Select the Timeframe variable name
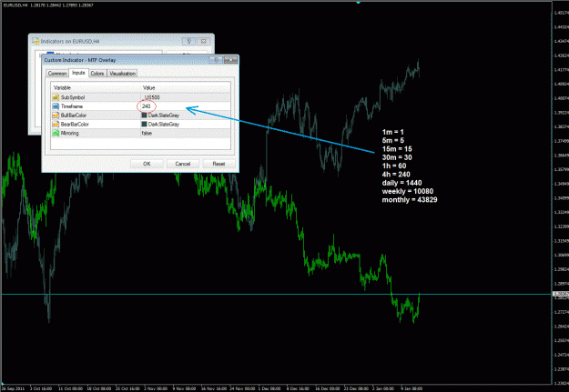Screen dimensions: 569x392 (72, 106)
